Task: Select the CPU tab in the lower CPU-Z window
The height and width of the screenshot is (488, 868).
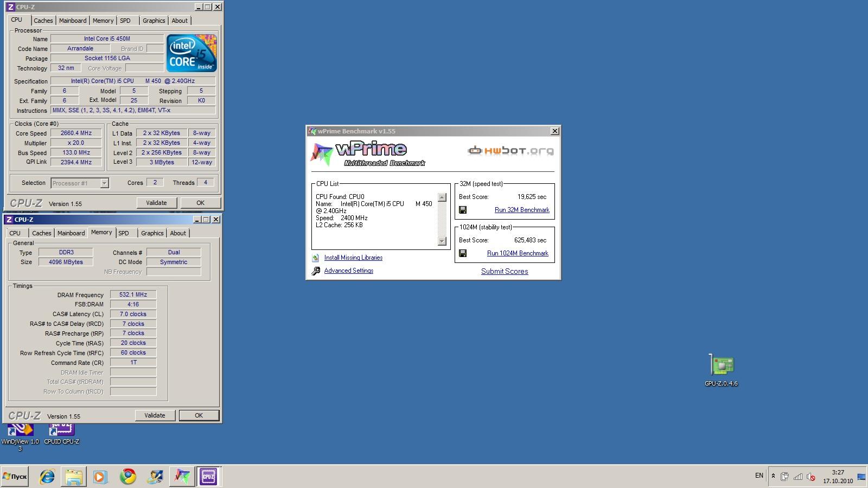Action: click(x=15, y=233)
